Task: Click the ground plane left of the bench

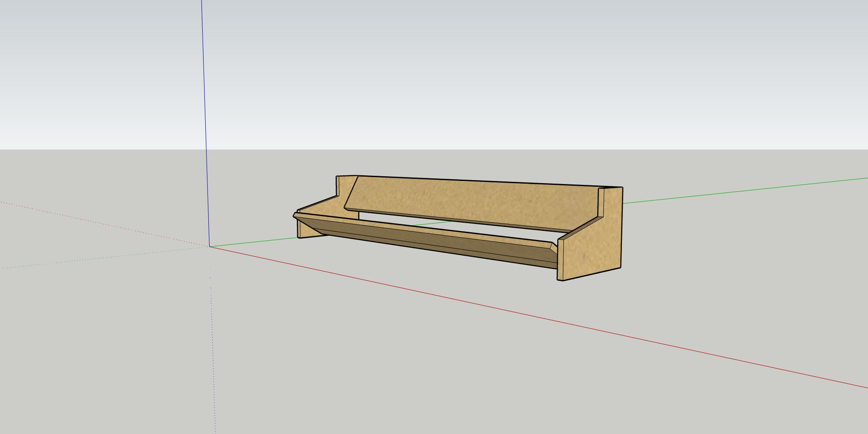Action: 130,325
